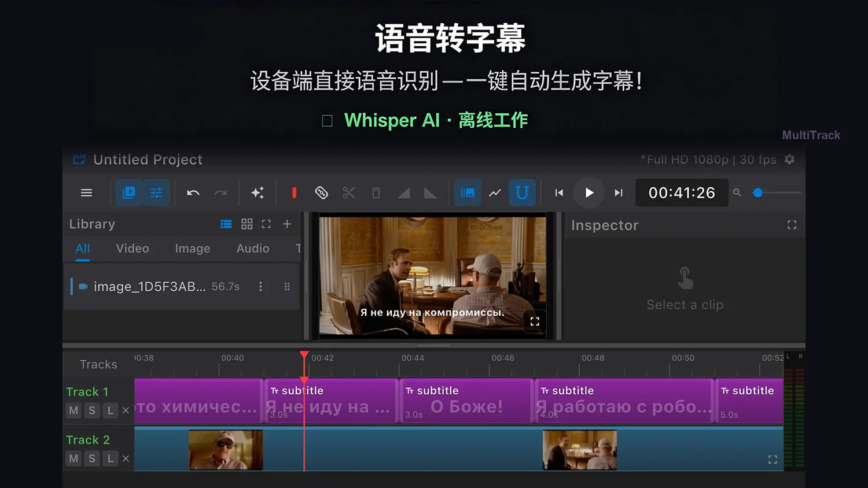868x488 pixels.
Task: Remove Track 1 with X icon
Action: (126, 411)
